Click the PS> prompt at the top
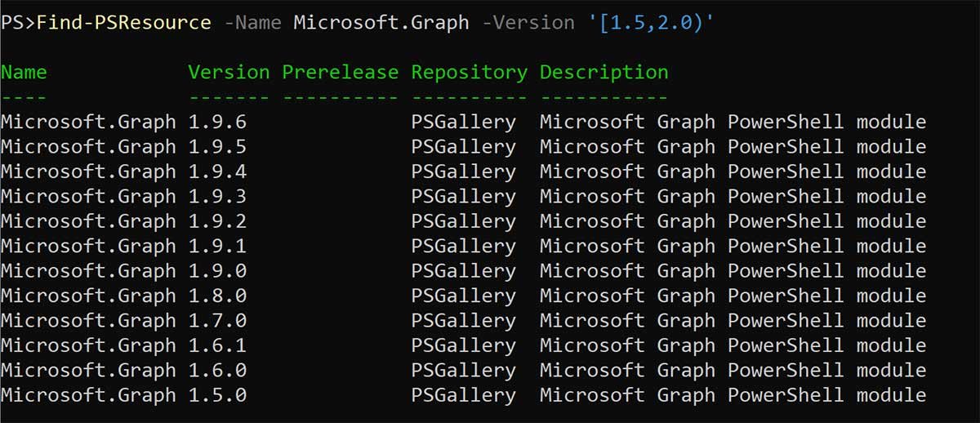Viewport: 980px width, 423px height. tap(17, 22)
